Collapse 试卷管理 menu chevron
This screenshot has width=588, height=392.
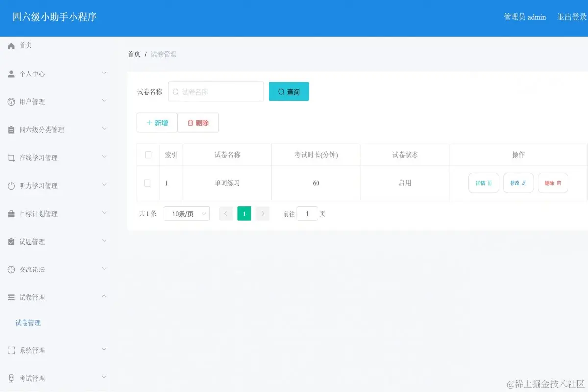point(104,296)
